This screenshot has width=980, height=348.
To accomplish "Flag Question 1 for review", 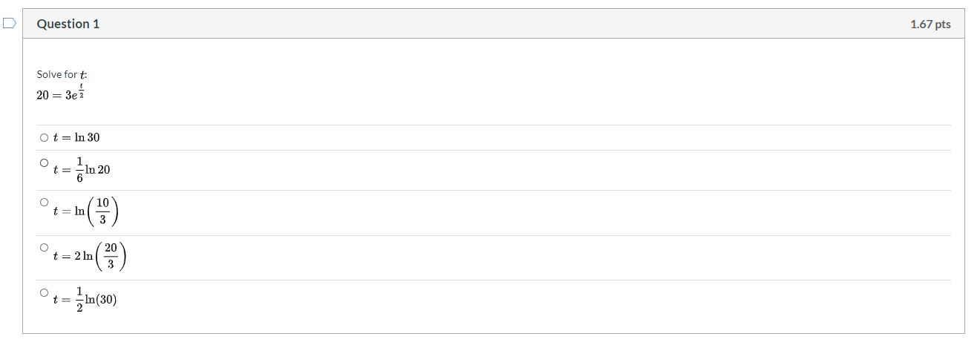I will tap(9, 24).
